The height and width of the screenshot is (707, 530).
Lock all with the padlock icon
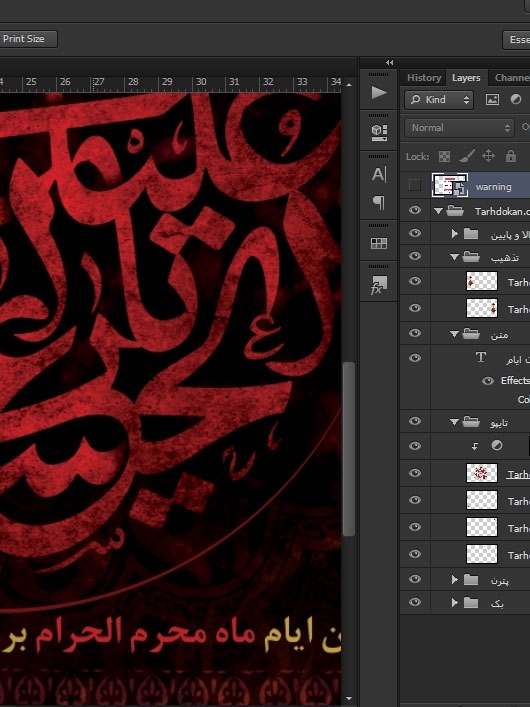[x=511, y=156]
